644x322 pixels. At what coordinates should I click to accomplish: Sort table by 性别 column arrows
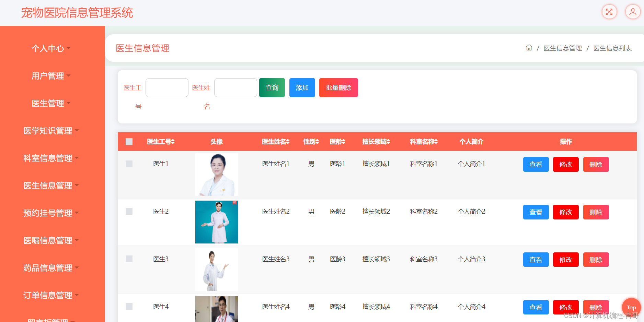[x=317, y=142]
